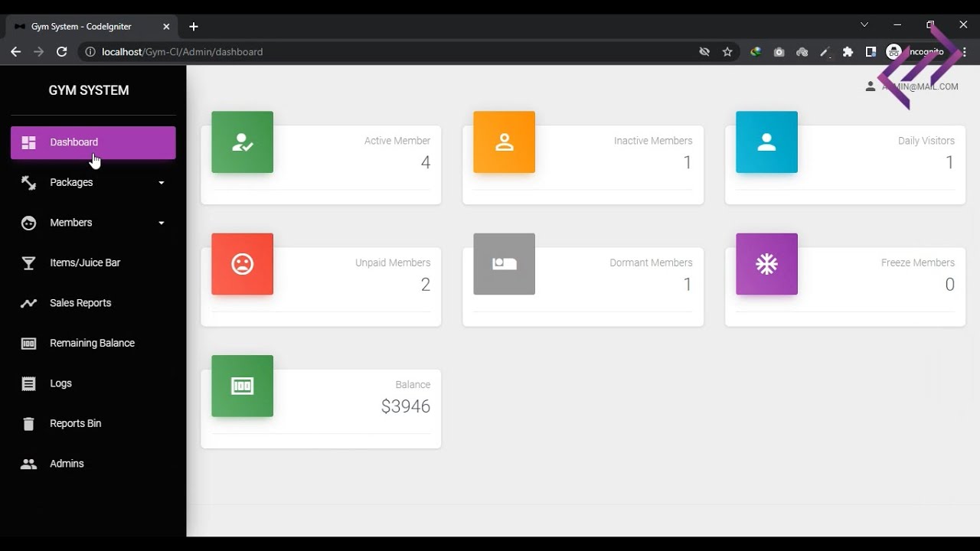
Task: Expand the Packages dropdown arrow
Action: tap(161, 183)
